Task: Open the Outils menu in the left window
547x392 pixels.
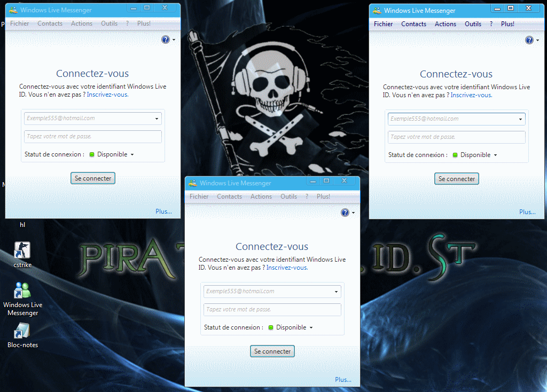Action: (109, 23)
